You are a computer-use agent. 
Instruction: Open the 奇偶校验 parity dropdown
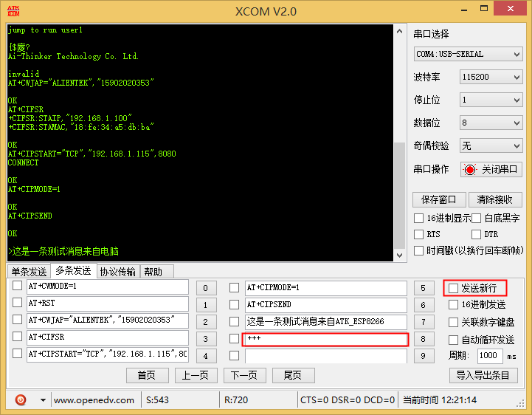tap(491, 145)
